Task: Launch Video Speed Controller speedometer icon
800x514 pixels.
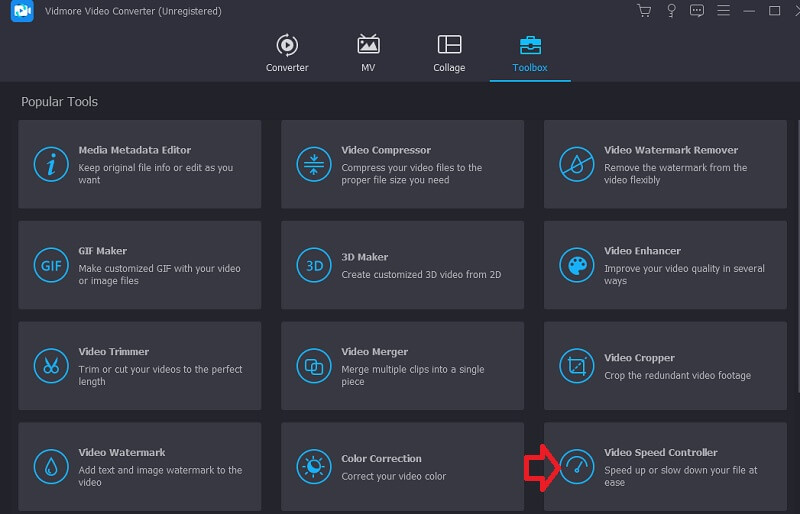Action: (576, 466)
